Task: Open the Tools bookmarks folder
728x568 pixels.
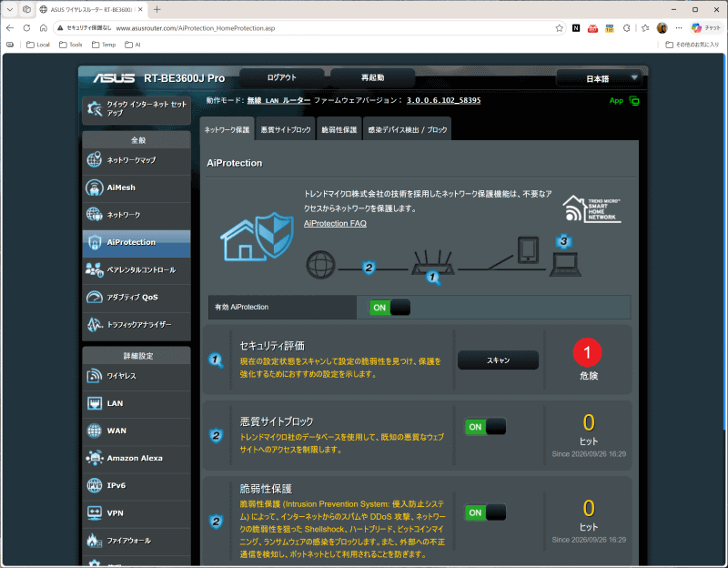Action: [71, 45]
